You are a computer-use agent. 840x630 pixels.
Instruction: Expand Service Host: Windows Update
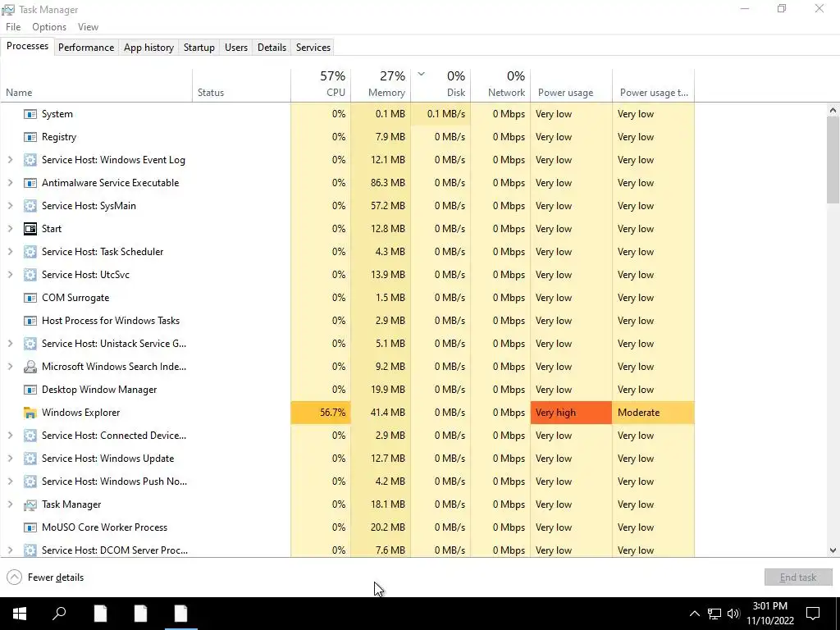(x=10, y=459)
